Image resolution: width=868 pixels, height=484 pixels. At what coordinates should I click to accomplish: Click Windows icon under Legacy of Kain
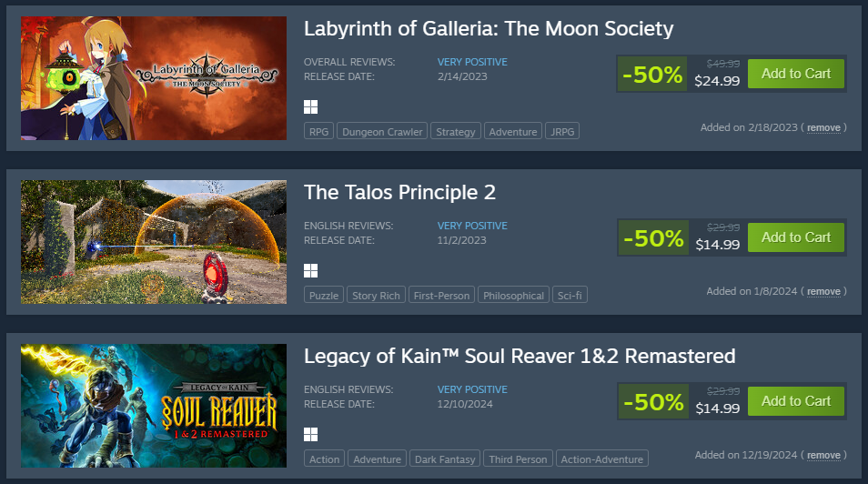tap(310, 434)
